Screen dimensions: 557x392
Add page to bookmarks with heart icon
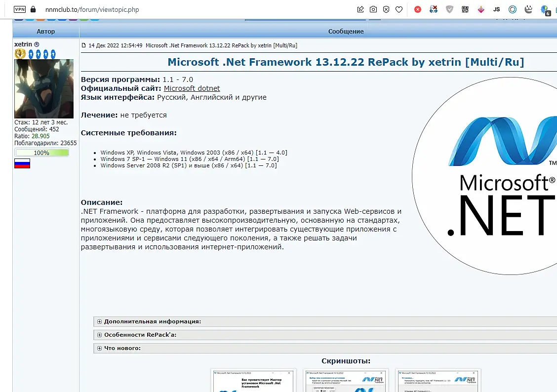tap(399, 9)
